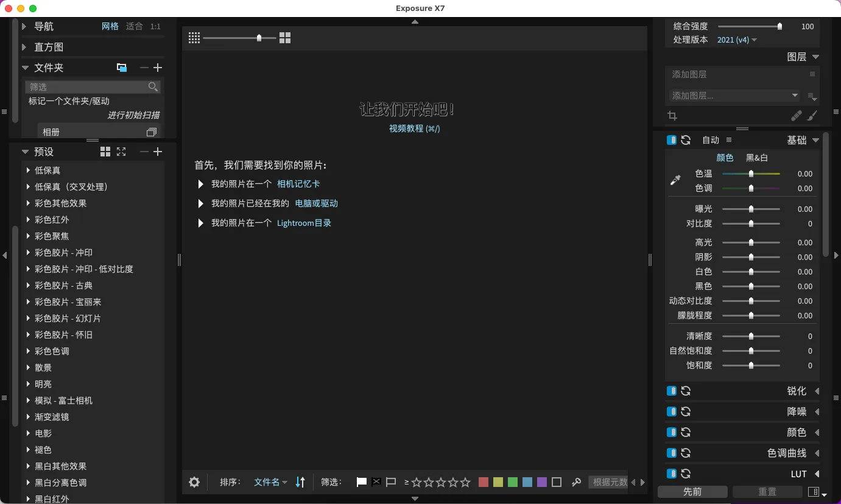Toggle the empty color label filter box

click(557, 482)
